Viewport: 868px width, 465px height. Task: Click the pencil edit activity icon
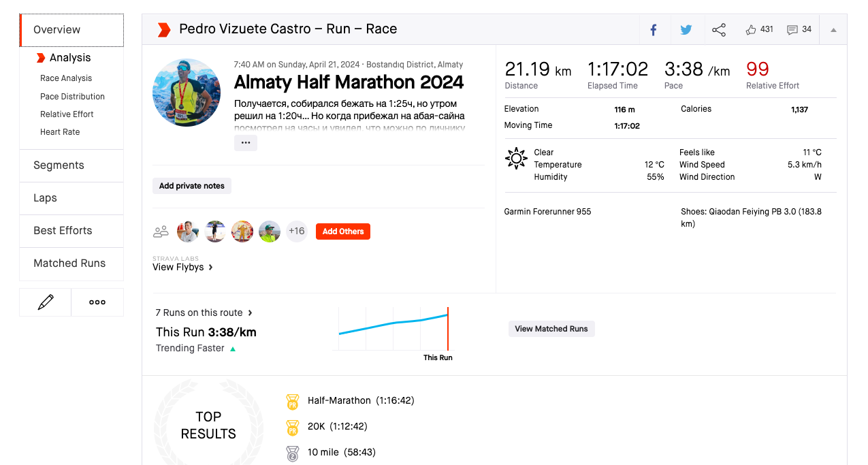click(46, 302)
